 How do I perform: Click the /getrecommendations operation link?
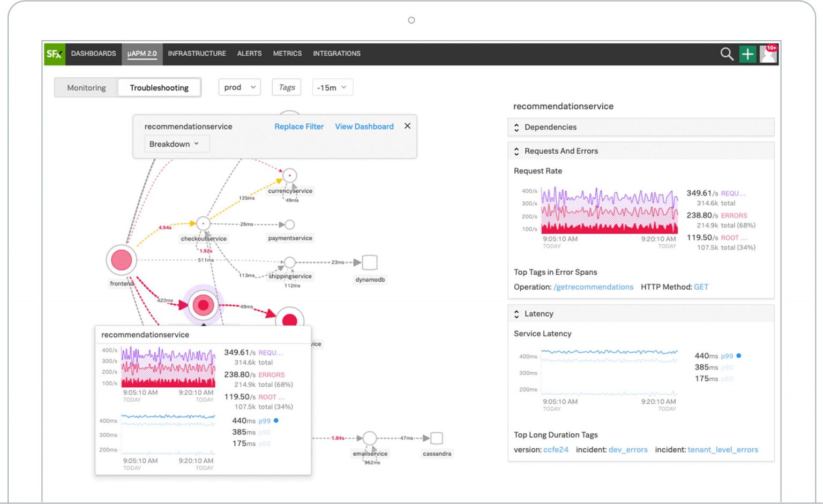(x=593, y=287)
